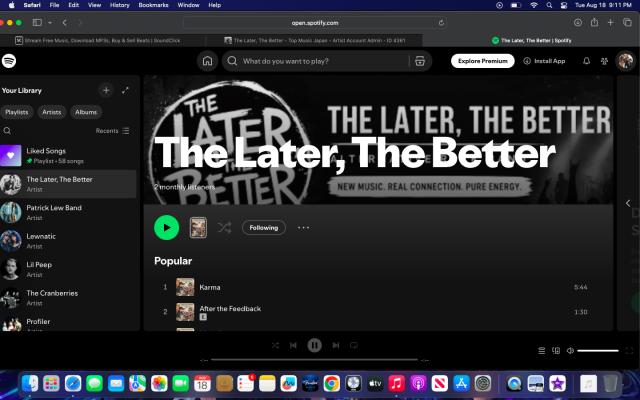Open Safari downloads icon
The image size is (640, 400).
pyautogui.click(x=578, y=22)
